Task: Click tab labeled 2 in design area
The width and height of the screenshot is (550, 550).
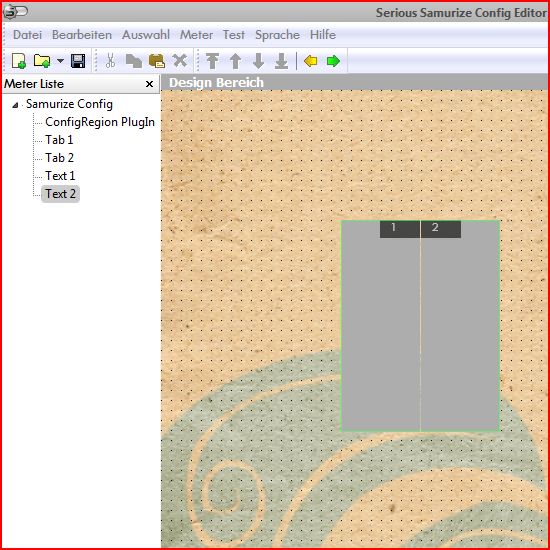Action: click(x=441, y=229)
